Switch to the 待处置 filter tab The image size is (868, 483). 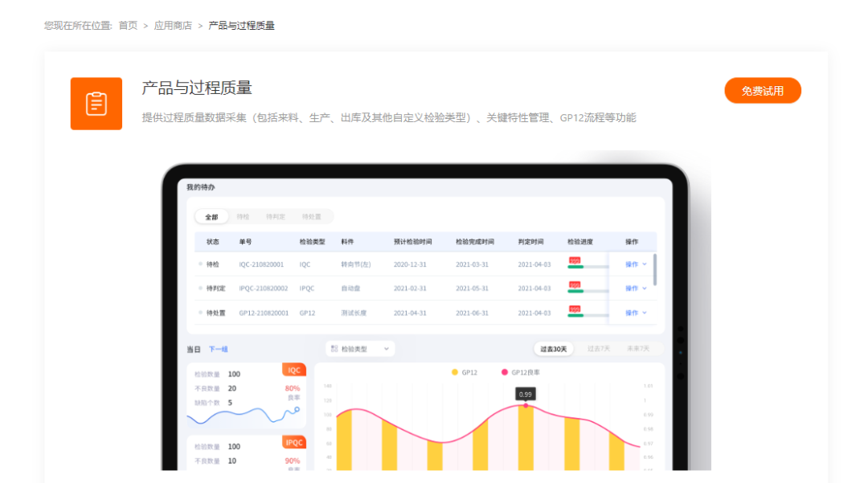(311, 217)
